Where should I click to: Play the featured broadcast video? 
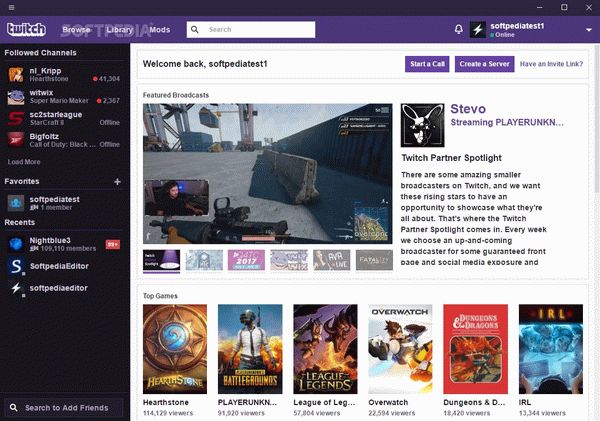(x=267, y=174)
